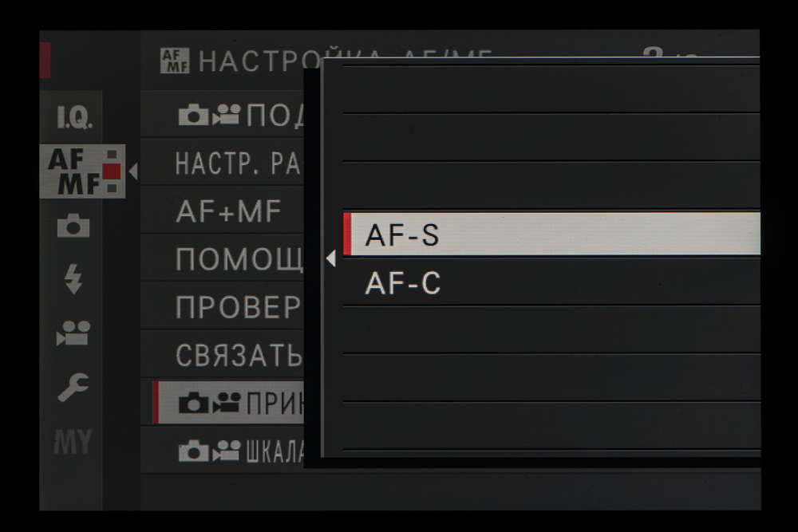Click the AF MF header icon

tap(175, 61)
